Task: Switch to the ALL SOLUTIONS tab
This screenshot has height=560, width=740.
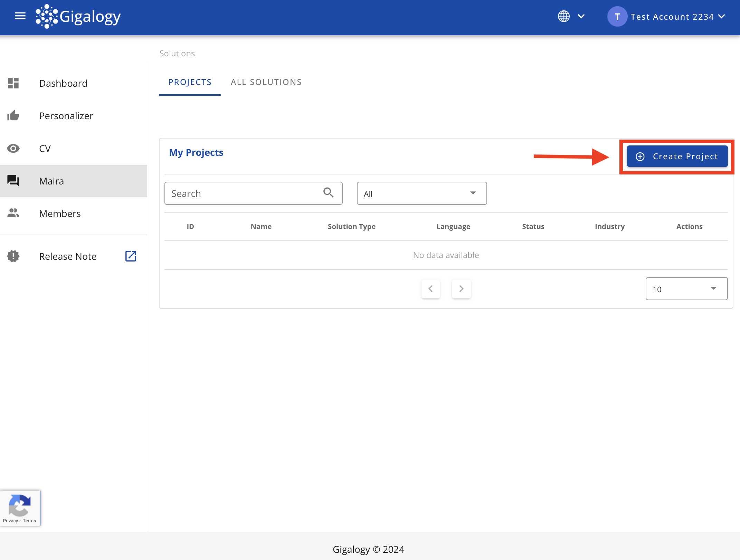Action: (x=266, y=82)
